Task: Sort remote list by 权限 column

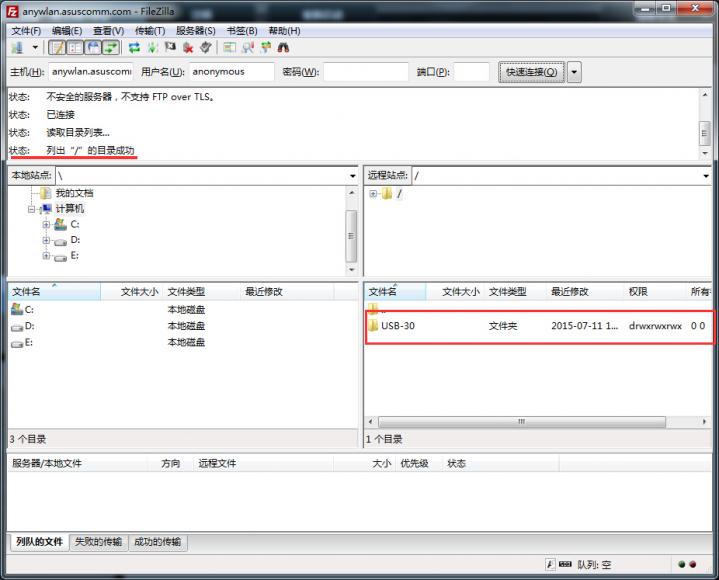Action: tap(654, 292)
